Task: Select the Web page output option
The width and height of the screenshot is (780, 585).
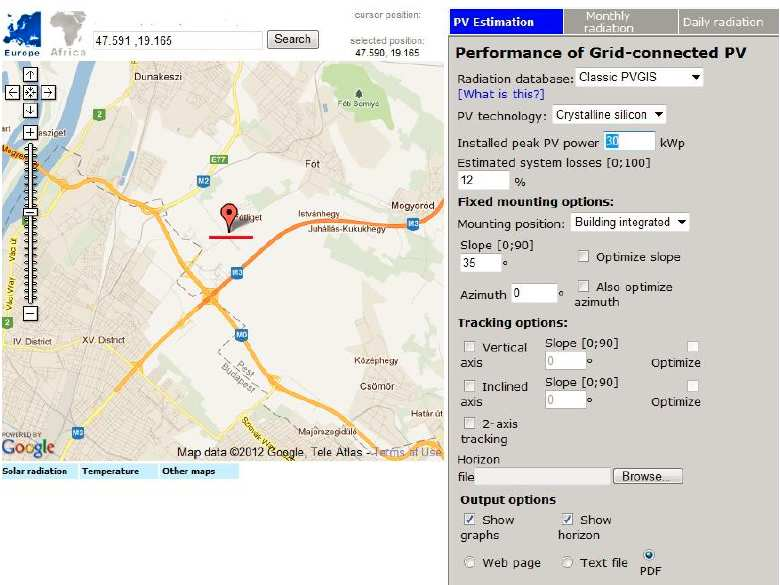Action: click(x=469, y=562)
